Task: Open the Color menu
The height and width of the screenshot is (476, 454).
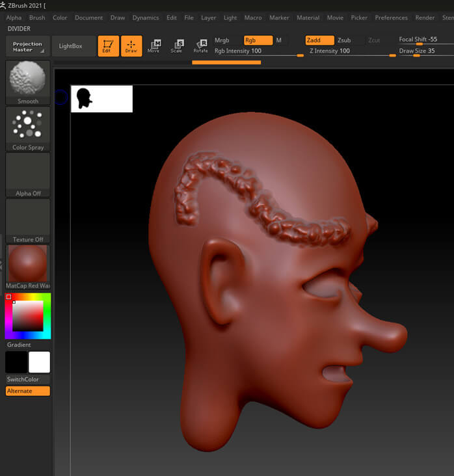Action: pos(60,18)
